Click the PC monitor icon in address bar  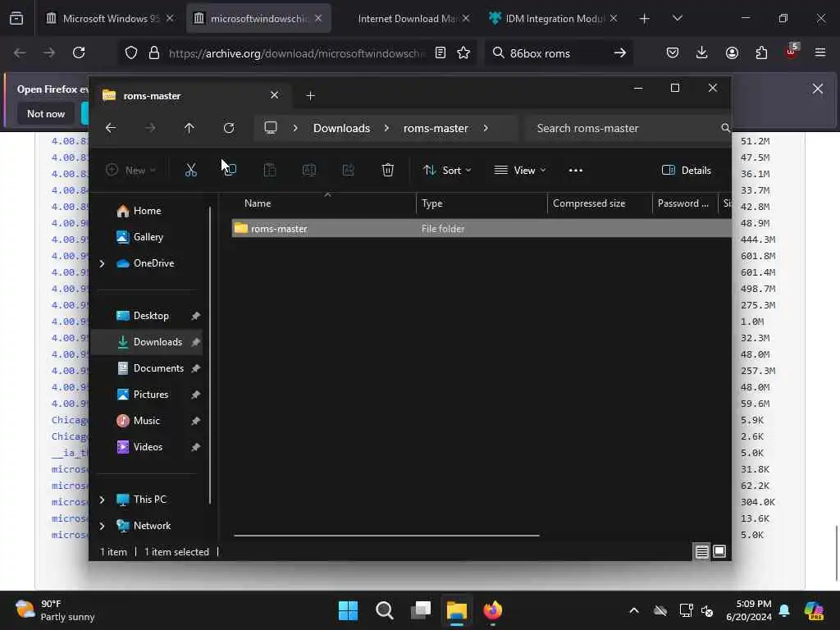pos(271,128)
